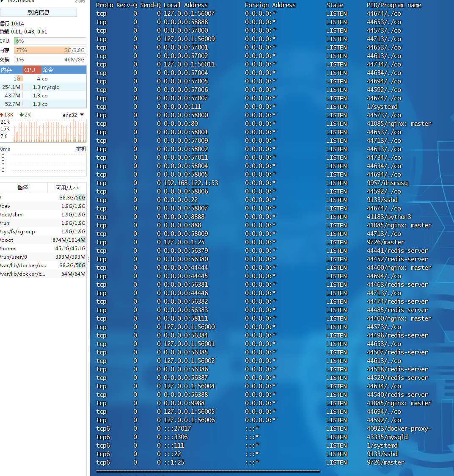Click the 44540/redis-server program entry
Viewport: 454px width, 476px height.
[398, 395]
